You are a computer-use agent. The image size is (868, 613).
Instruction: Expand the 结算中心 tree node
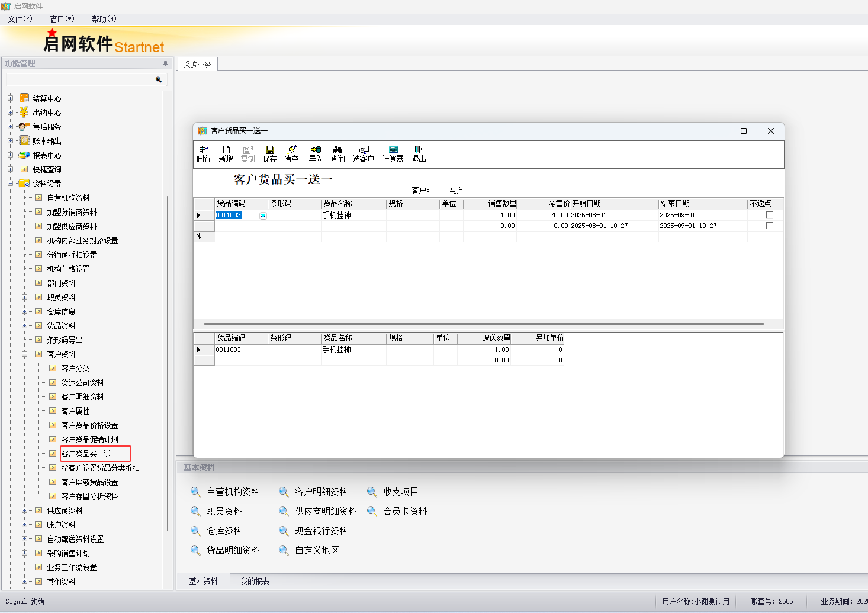(x=10, y=98)
